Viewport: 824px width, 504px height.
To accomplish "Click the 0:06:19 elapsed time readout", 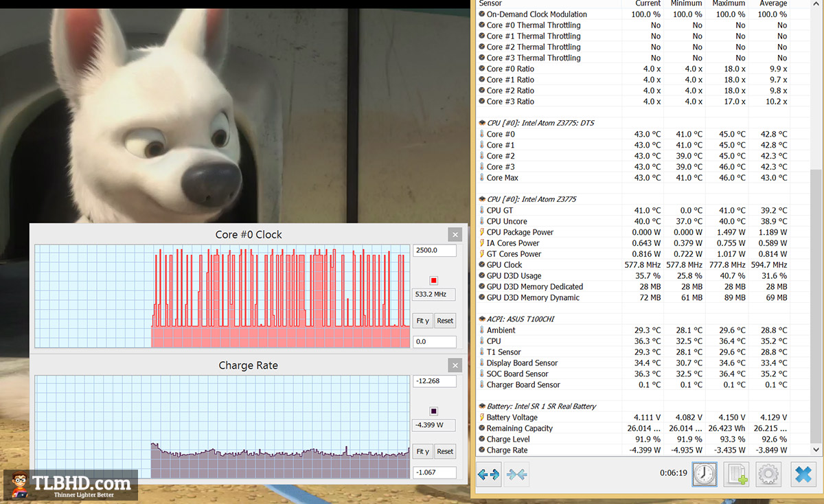I will tap(673, 473).
